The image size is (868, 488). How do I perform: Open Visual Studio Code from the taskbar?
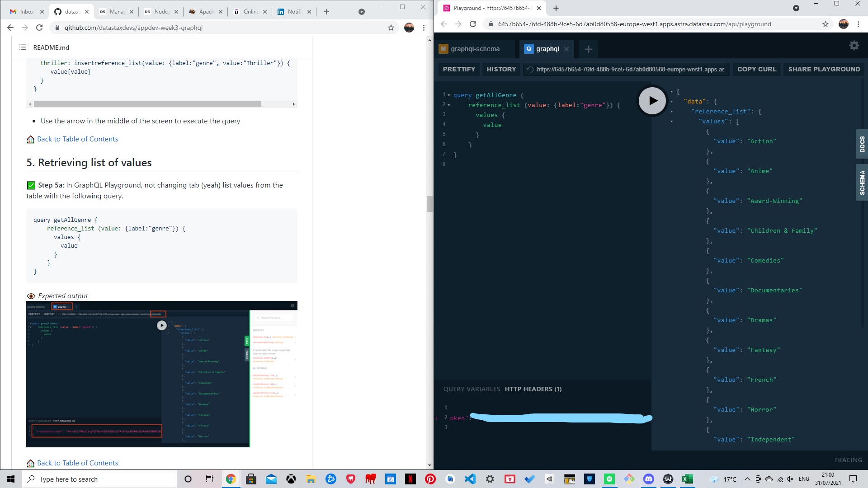coord(470,479)
